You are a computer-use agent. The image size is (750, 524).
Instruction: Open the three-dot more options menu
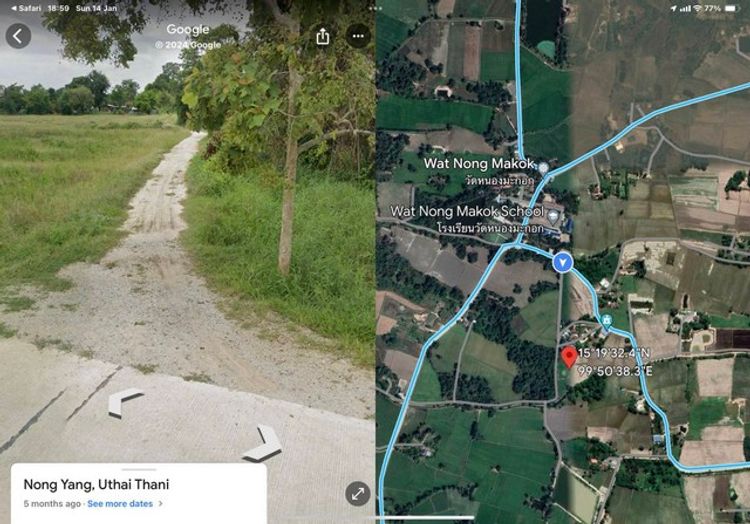pos(358,36)
